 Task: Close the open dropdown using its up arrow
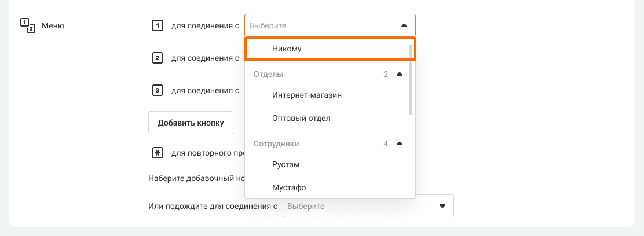click(404, 25)
